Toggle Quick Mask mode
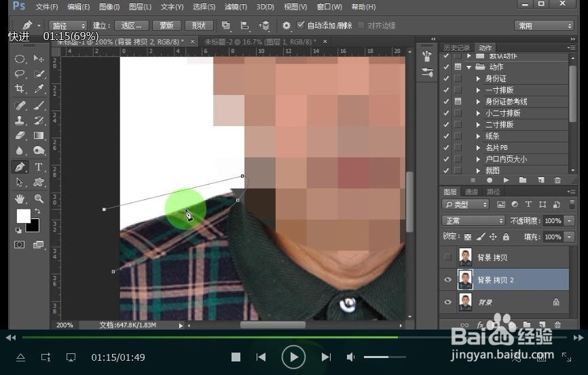The height and width of the screenshot is (375, 588). click(20, 245)
